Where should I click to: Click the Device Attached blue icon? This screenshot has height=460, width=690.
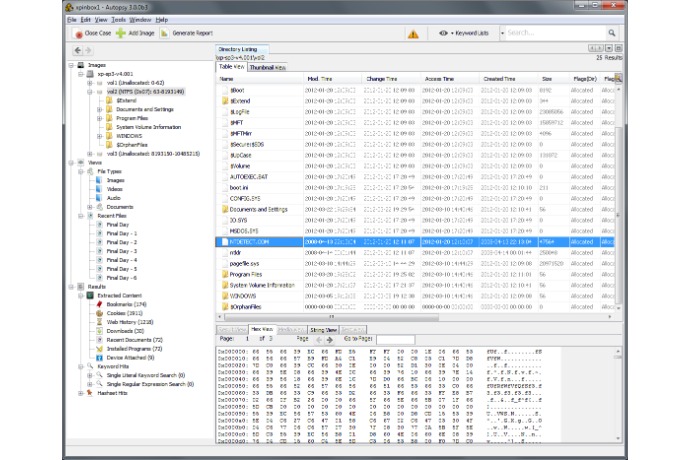99,357
